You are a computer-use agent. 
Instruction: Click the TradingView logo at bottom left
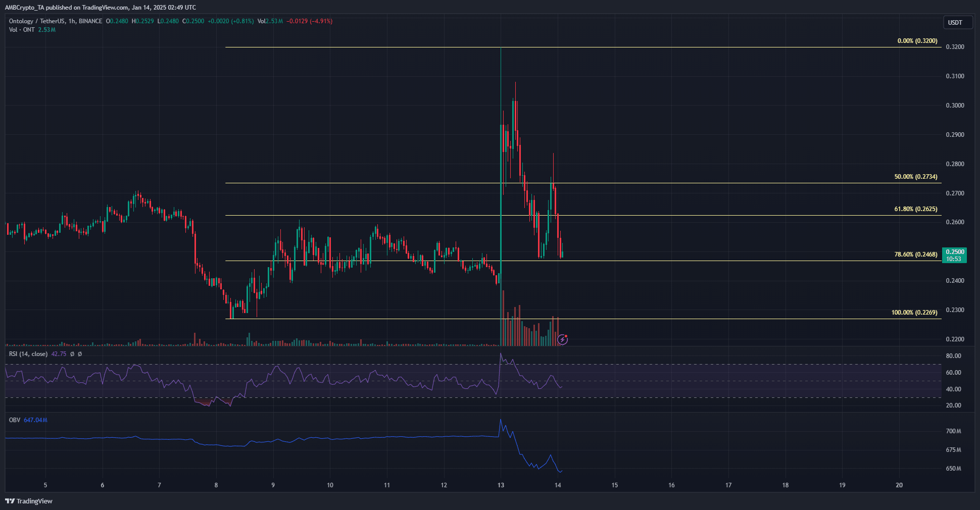(29, 501)
